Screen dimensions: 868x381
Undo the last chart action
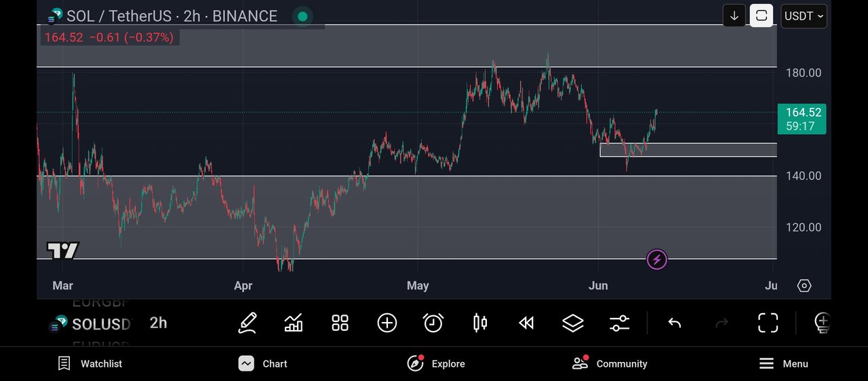(674, 323)
